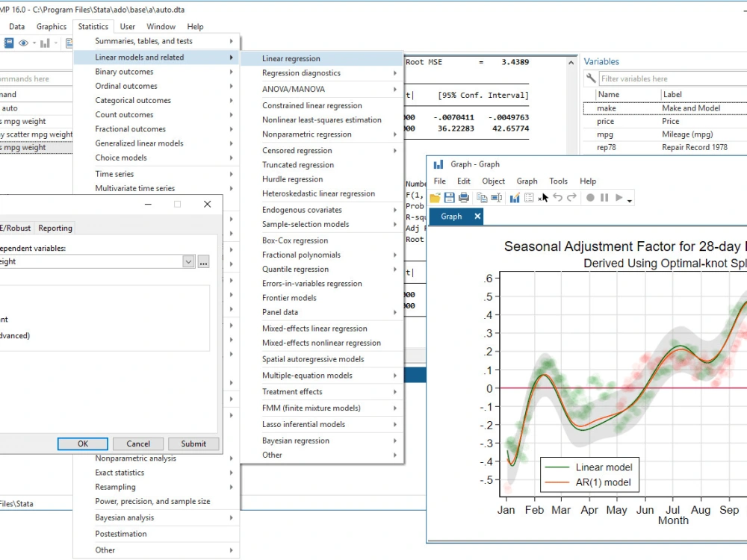The image size is (747, 560).
Task: Open the main toolbar Graph icon dropdown arrow
Action: coord(56,43)
